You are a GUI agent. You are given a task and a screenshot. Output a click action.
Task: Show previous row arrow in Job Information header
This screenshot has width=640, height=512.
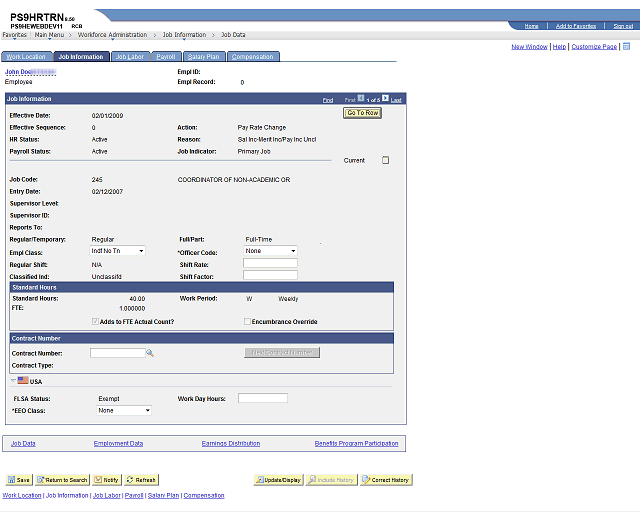(x=361, y=98)
